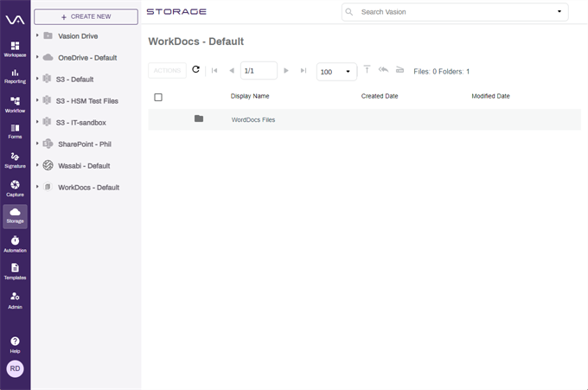Select S3 - Default in the storage tree
Image resolution: width=588 pixels, height=390 pixels.
(x=74, y=80)
